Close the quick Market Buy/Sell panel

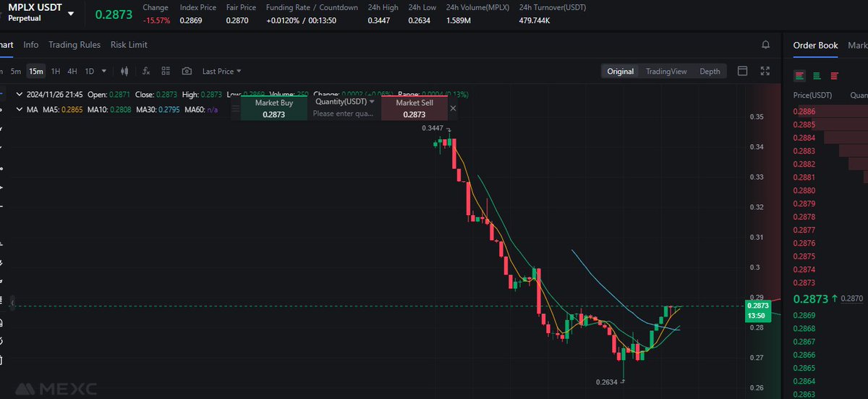point(453,108)
